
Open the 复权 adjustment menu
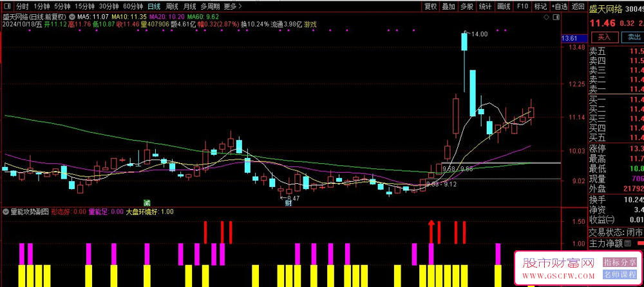430,6
